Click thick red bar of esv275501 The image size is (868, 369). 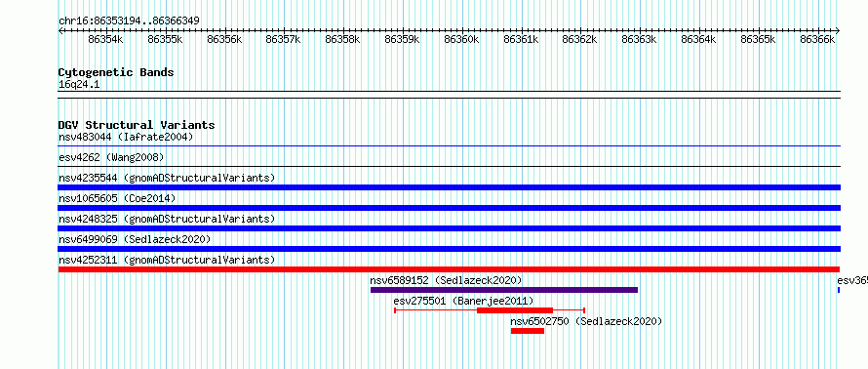[x=515, y=310]
